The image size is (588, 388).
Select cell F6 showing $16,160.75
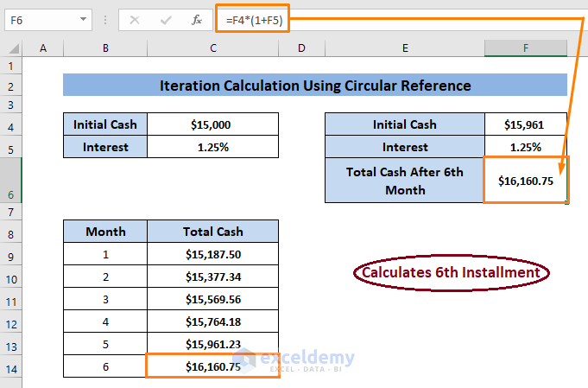(526, 180)
